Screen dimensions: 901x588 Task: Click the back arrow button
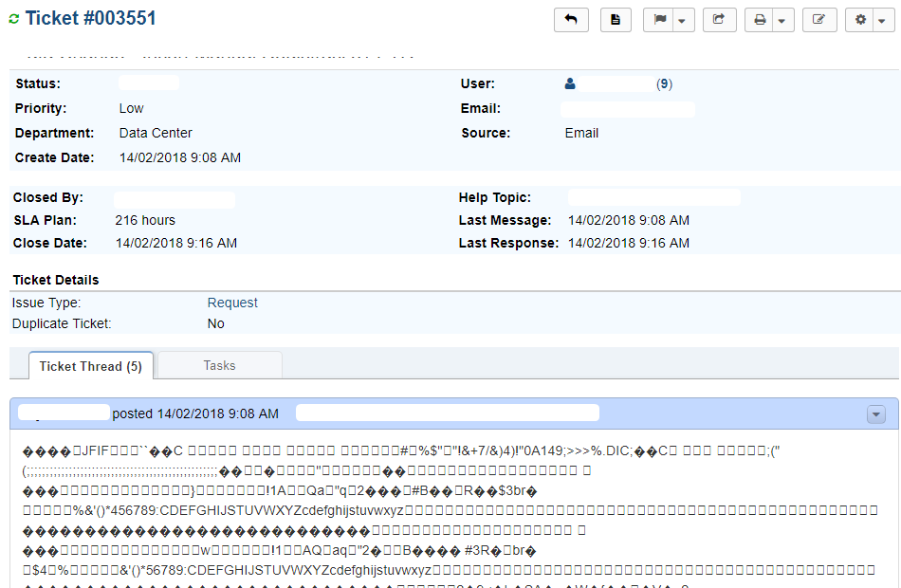(571, 20)
